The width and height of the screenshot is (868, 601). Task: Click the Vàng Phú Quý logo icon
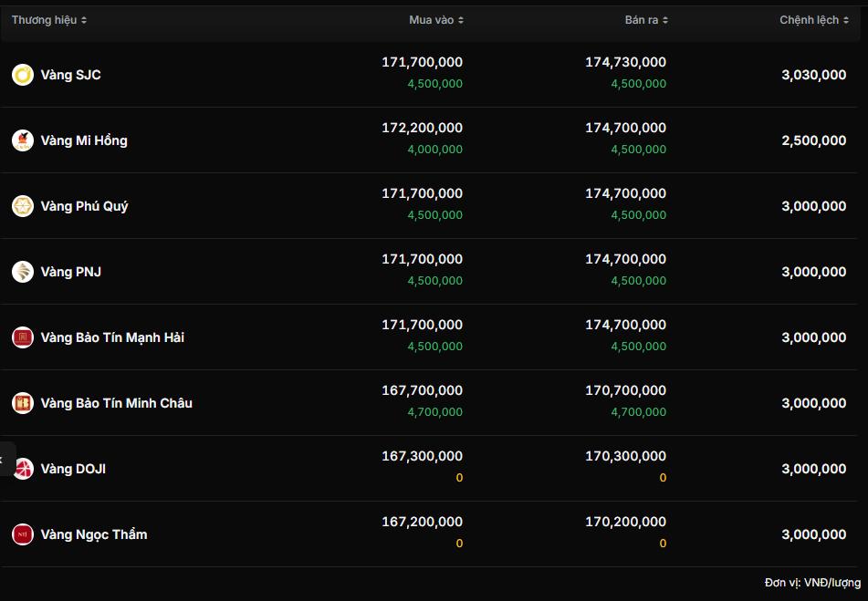23,206
